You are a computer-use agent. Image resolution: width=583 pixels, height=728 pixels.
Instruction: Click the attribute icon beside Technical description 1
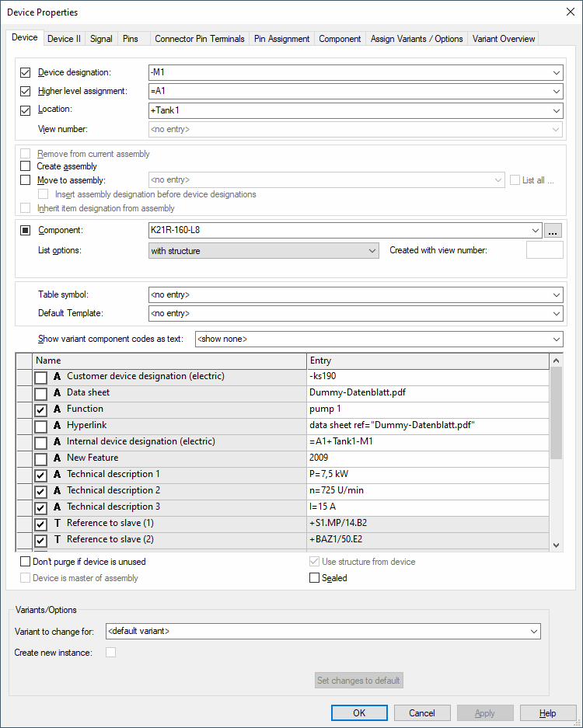[58, 474]
